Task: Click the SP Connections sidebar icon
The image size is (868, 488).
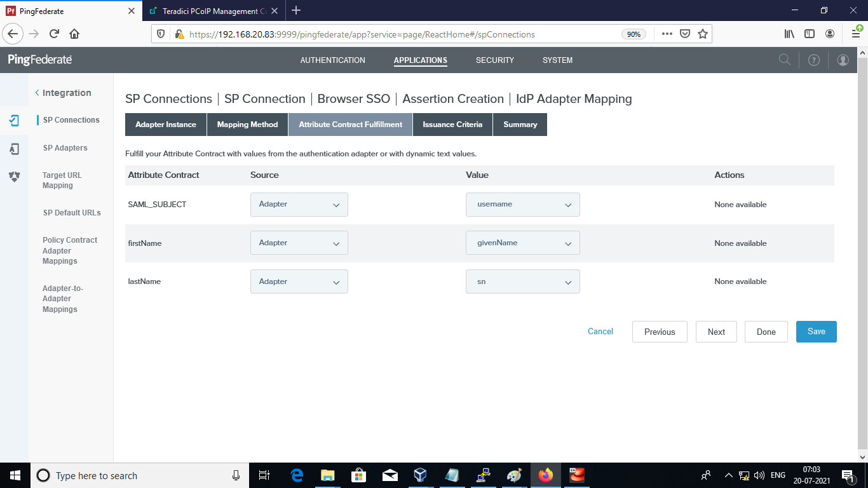Action: (x=14, y=120)
